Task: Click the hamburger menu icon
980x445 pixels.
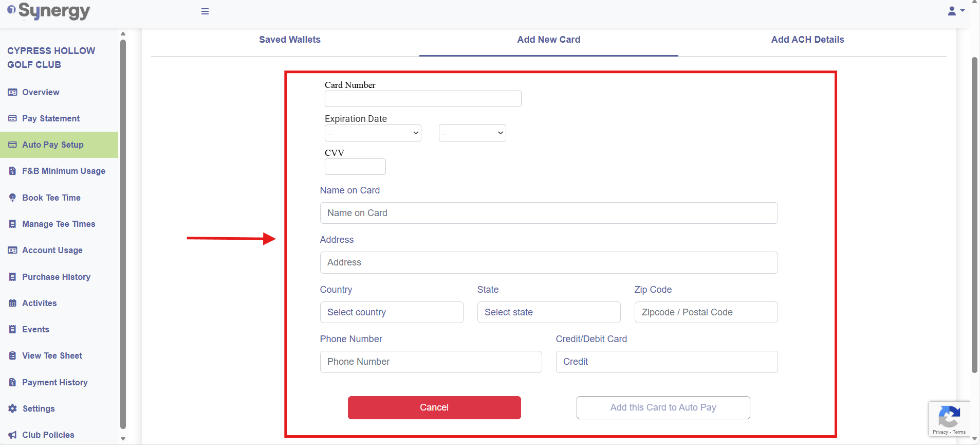Action: (205, 11)
